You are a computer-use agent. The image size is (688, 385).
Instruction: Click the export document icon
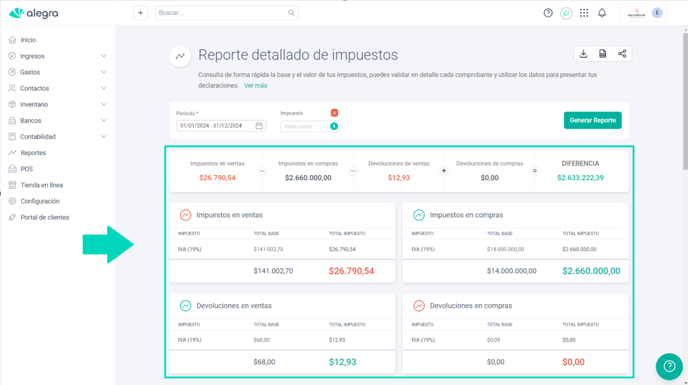click(x=602, y=54)
